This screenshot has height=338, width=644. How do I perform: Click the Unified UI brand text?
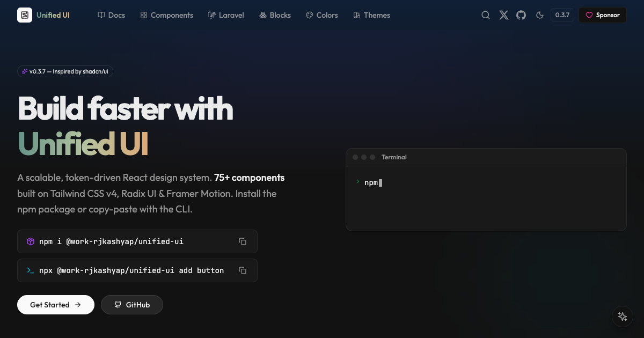pyautogui.click(x=53, y=15)
